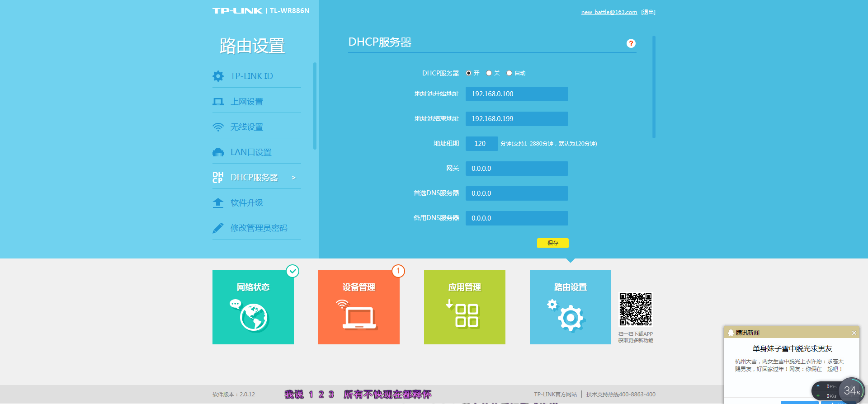The image size is (868, 404).
Task: Switch to the 路由设置 tile
Action: [571, 307]
